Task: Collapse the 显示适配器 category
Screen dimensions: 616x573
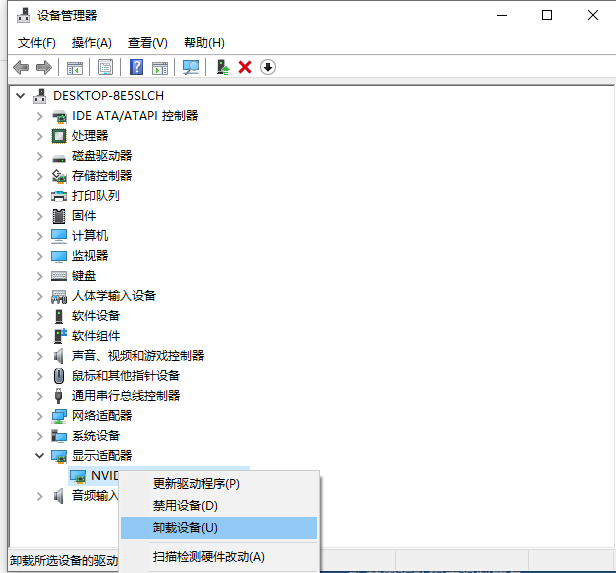Action: (x=40, y=456)
